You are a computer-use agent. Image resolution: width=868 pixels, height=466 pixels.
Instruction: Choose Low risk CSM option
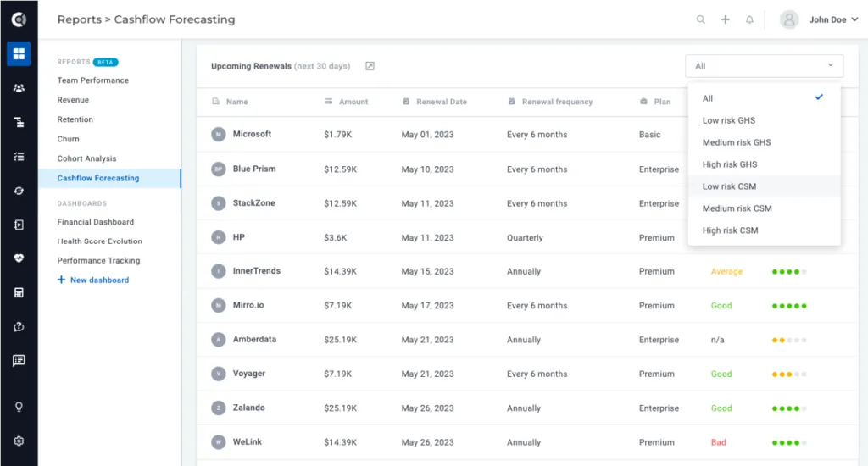point(764,186)
